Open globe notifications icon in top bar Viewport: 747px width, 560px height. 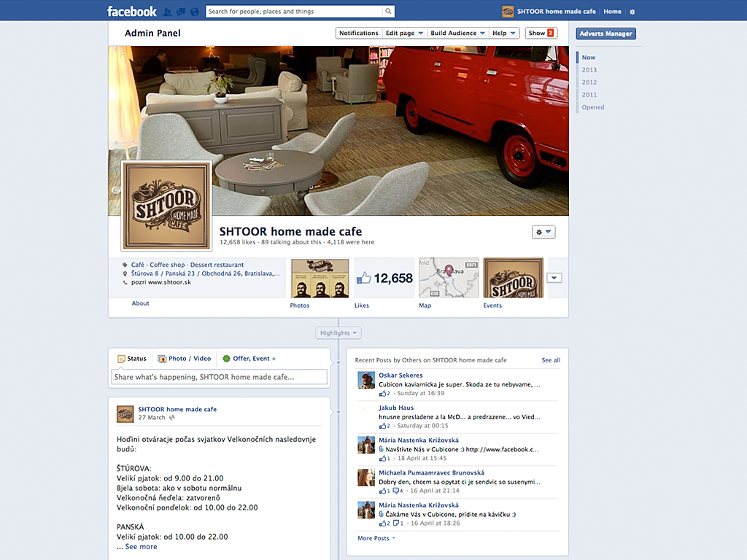tap(194, 12)
